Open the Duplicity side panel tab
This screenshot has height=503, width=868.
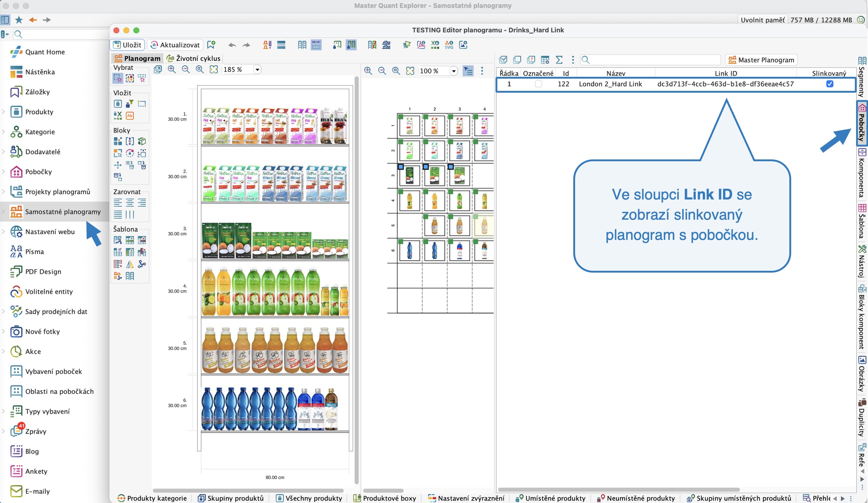click(862, 417)
